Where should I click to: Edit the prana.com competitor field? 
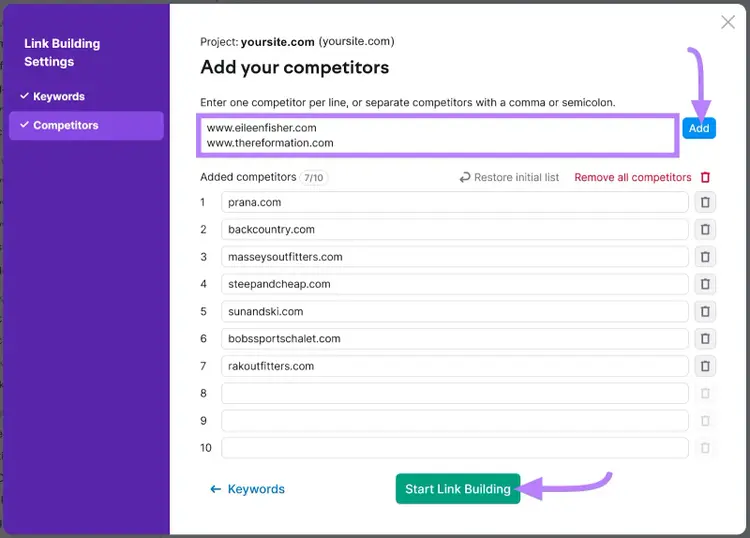coord(454,202)
